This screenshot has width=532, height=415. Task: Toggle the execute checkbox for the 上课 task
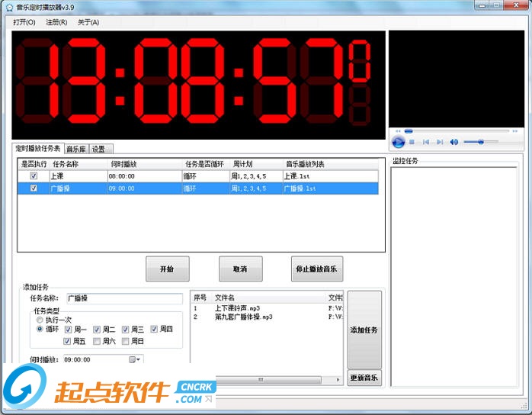34,176
